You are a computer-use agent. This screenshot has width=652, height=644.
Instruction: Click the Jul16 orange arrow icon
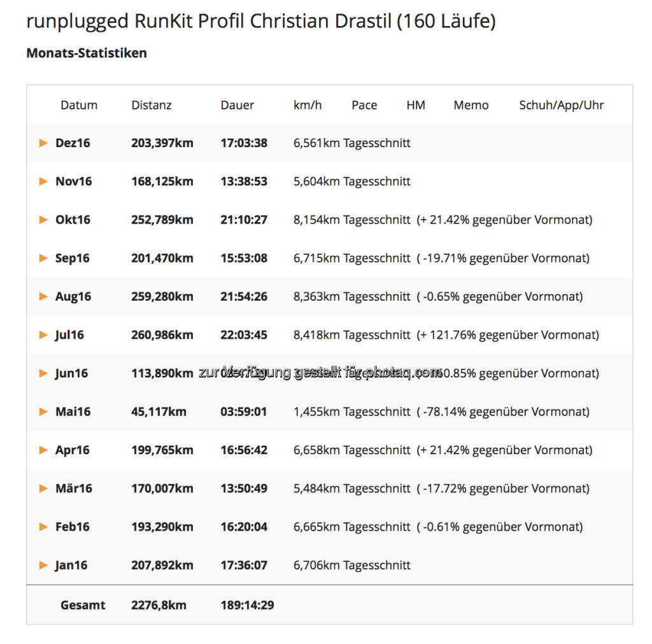click(x=43, y=334)
